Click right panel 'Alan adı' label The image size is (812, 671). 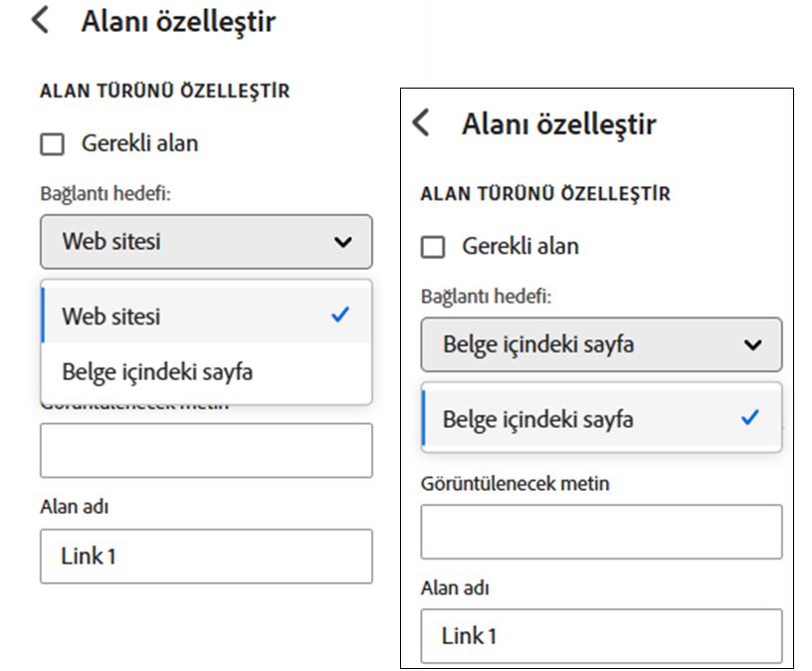pos(455,588)
